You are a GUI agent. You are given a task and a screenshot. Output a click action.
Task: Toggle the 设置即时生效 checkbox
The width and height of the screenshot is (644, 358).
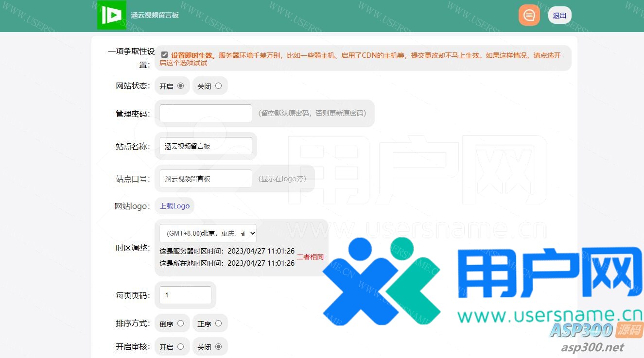pos(164,55)
